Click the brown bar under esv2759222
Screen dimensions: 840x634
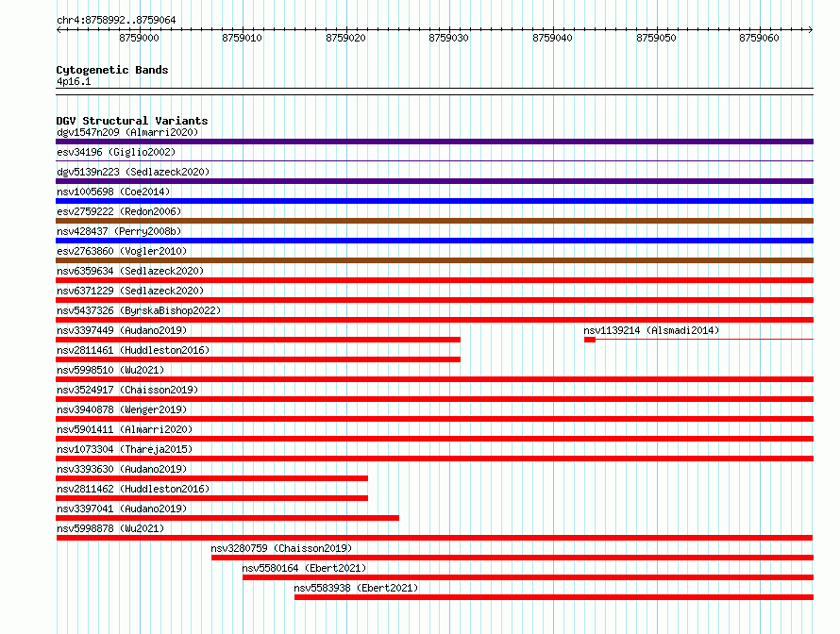pos(434,221)
